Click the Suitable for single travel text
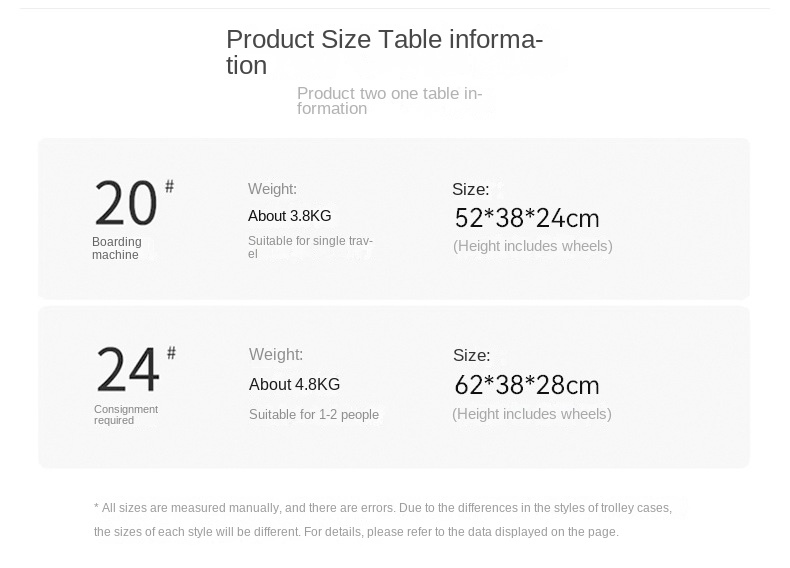 click(309, 247)
